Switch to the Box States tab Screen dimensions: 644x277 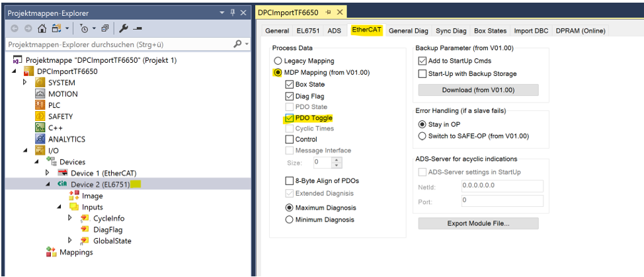click(491, 31)
